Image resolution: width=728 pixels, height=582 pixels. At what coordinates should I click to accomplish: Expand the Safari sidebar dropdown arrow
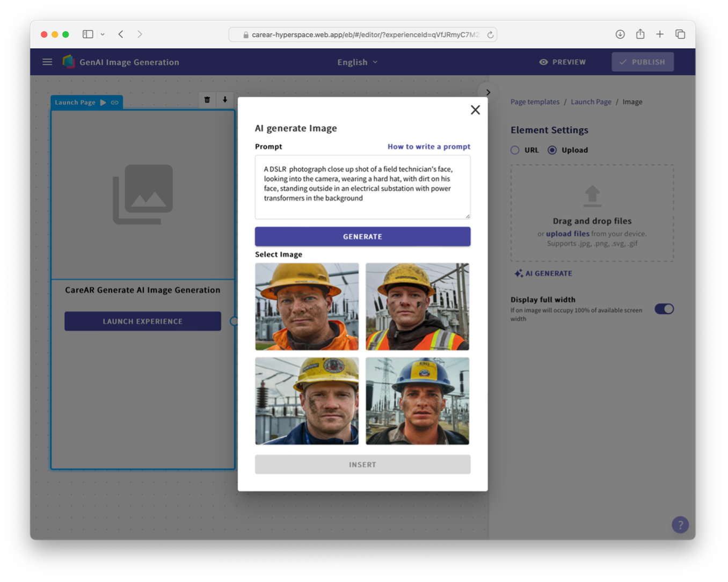click(x=103, y=34)
